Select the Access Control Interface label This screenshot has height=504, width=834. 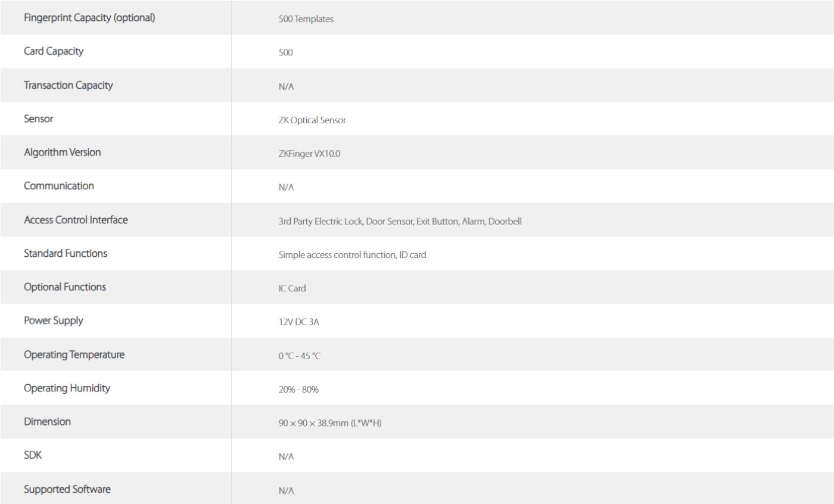click(76, 220)
